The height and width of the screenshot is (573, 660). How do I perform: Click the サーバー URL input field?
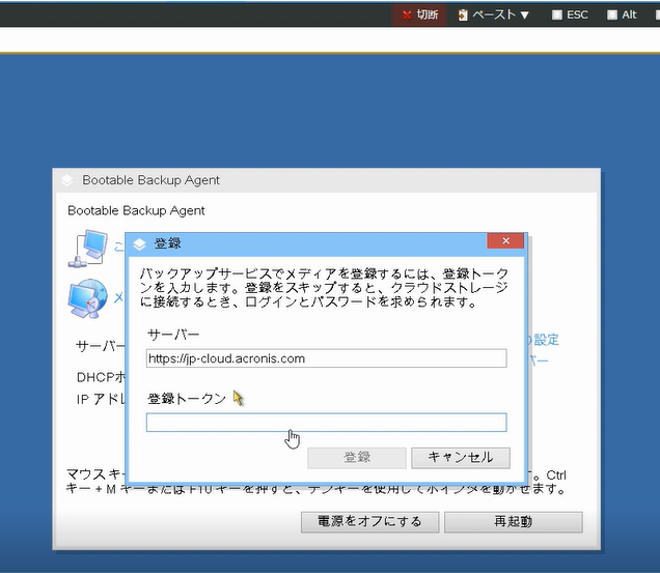point(326,358)
